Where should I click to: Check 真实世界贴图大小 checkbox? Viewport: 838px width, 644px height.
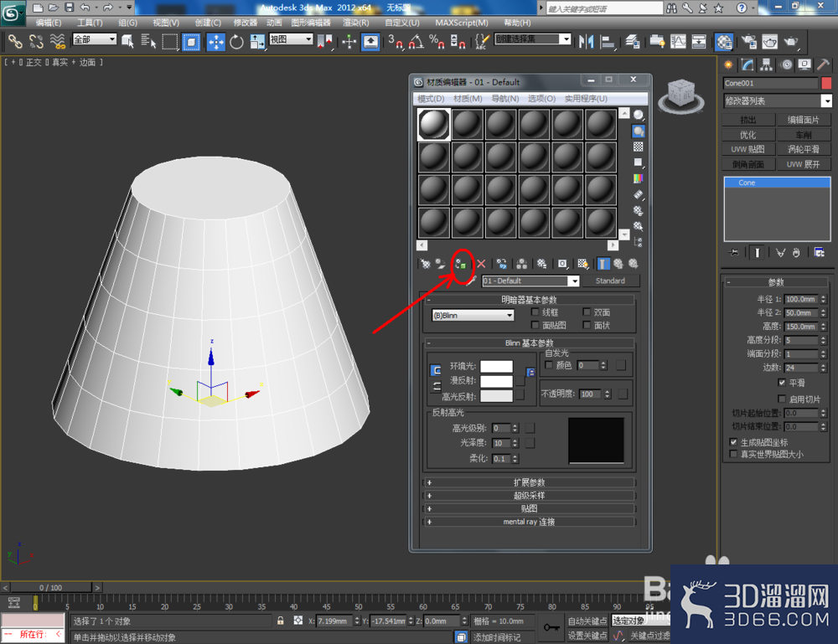pyautogui.click(x=734, y=454)
